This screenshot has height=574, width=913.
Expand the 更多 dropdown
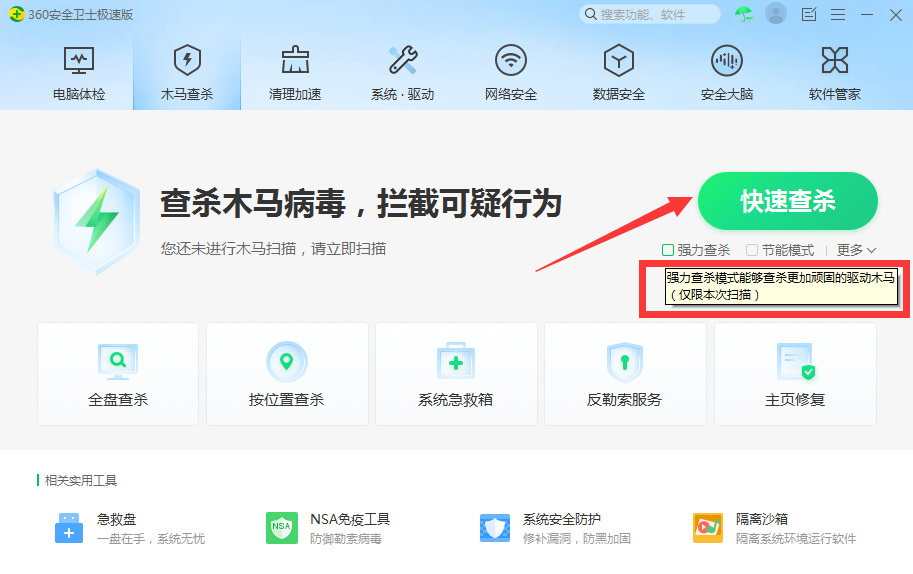point(857,250)
